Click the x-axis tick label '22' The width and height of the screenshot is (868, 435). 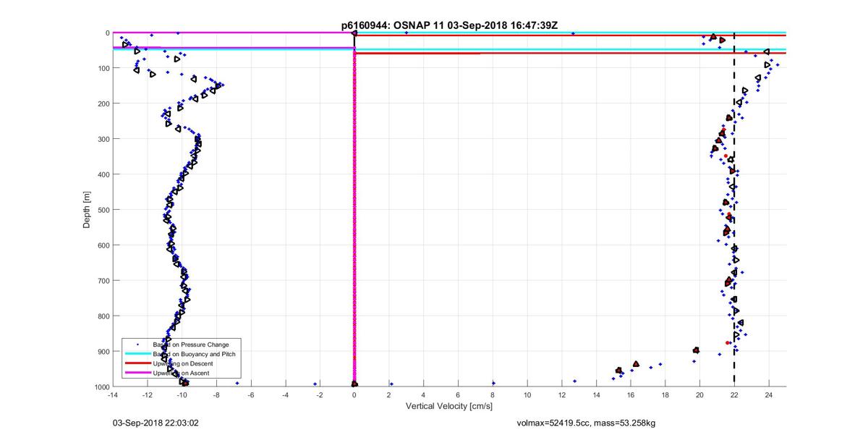(735, 394)
